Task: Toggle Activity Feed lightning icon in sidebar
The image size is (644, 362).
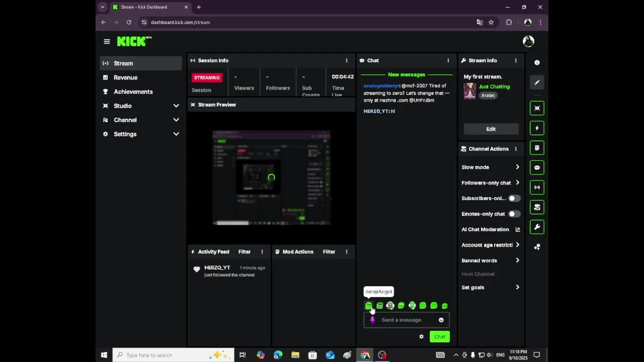Action: click(x=537, y=128)
